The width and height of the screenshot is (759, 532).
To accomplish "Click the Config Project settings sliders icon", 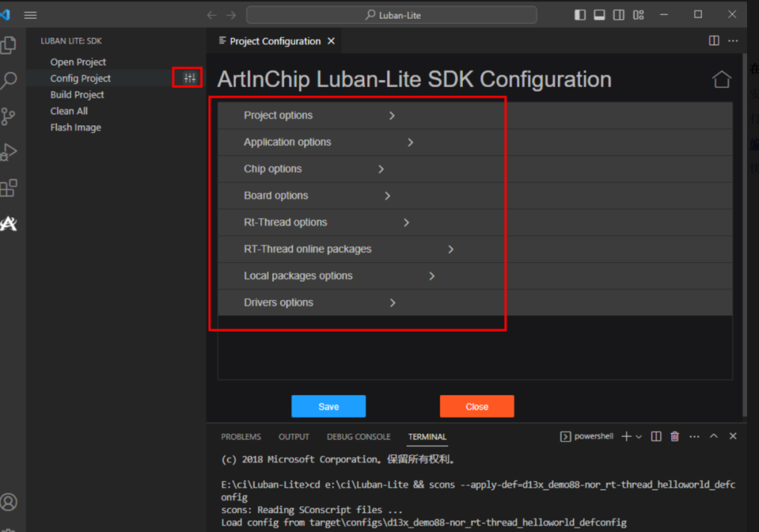I will 190,78.
